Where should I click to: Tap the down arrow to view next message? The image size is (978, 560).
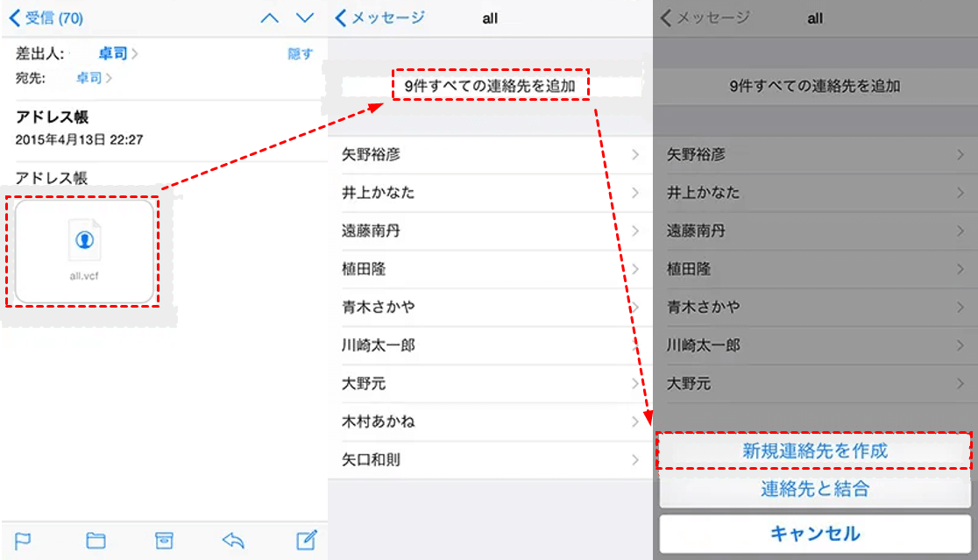click(x=302, y=18)
